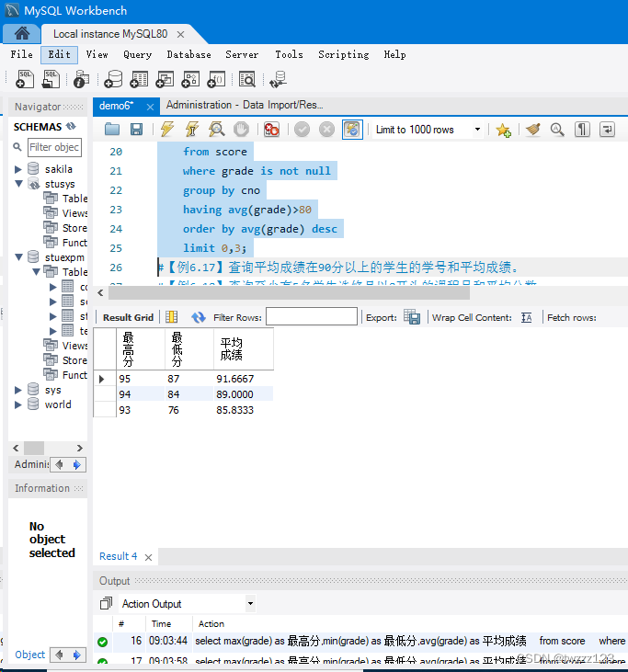The width and height of the screenshot is (628, 672).
Task: Create new stored procedure icon
Action: coord(190,79)
